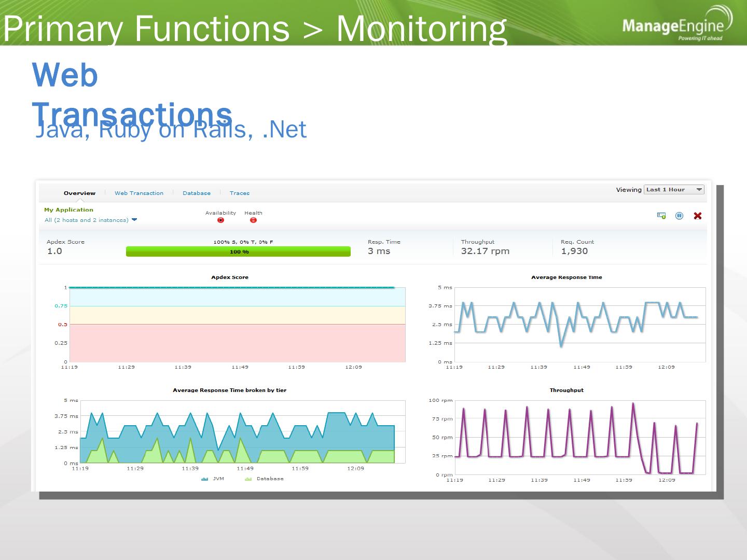Open the Database tab

pyautogui.click(x=197, y=193)
